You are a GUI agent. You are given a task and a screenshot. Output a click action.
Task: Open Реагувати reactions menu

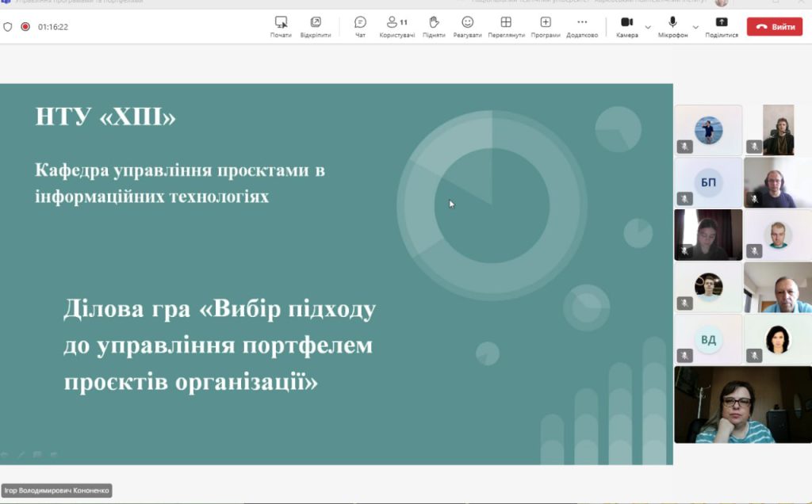(x=467, y=26)
